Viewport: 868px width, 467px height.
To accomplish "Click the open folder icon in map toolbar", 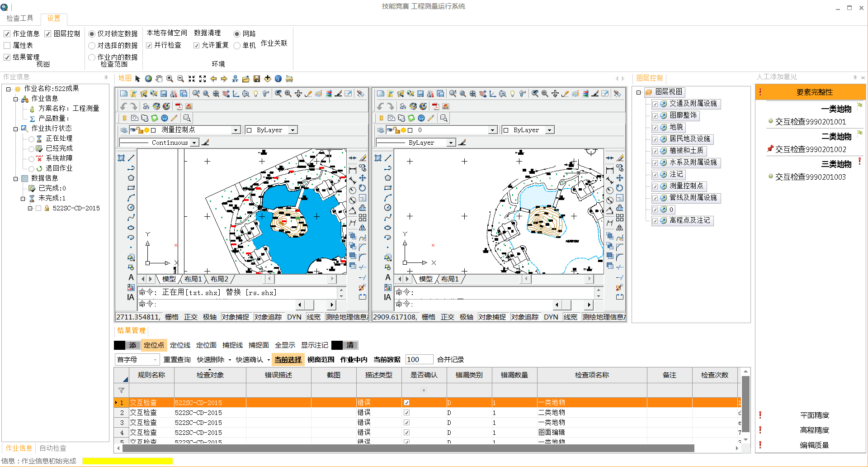I will point(246,79).
